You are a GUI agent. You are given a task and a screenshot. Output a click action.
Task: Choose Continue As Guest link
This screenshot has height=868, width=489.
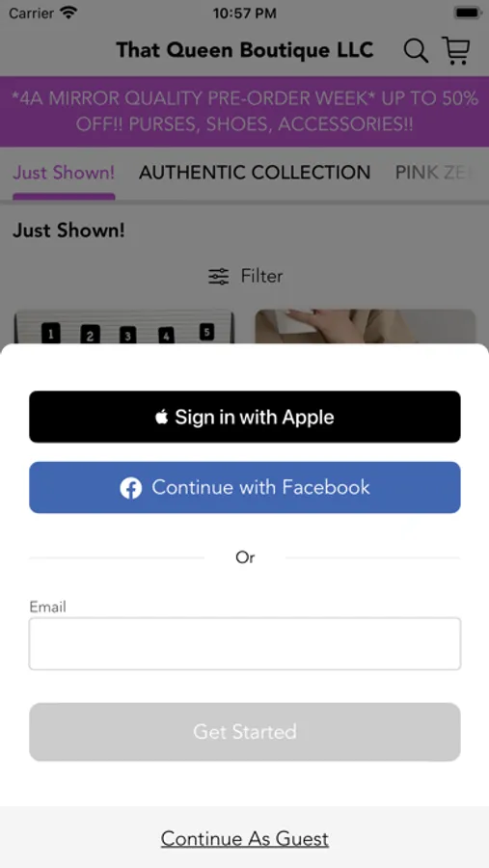point(245,839)
